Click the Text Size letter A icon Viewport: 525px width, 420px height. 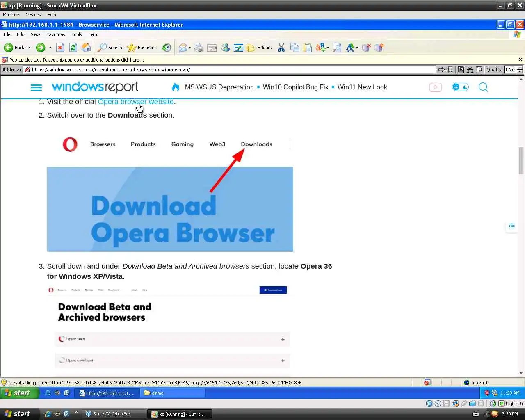[350, 48]
